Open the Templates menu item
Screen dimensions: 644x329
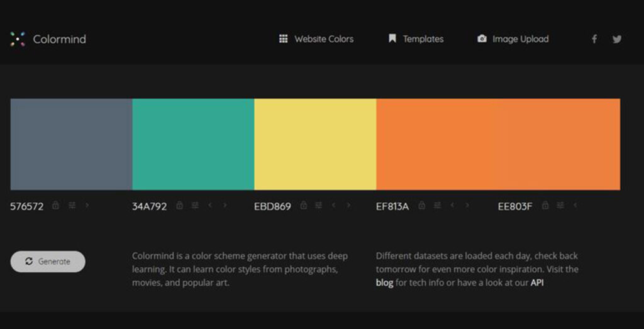click(416, 39)
